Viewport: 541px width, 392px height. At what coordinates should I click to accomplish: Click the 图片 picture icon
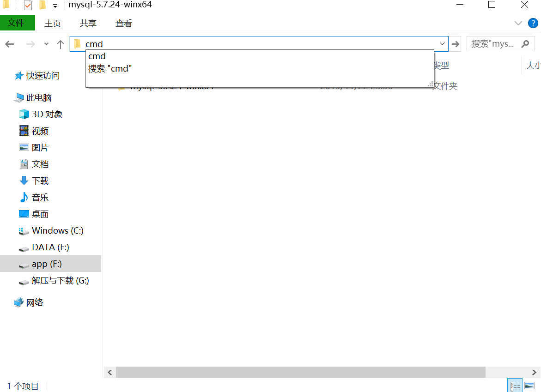tap(24, 148)
